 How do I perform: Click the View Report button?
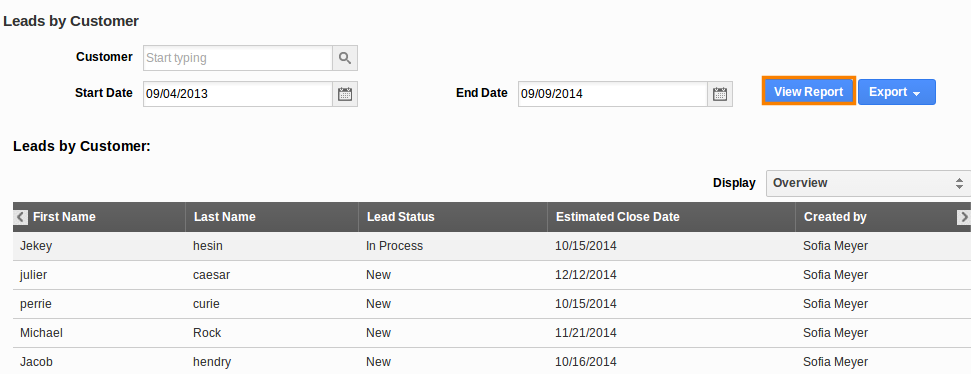(x=809, y=92)
